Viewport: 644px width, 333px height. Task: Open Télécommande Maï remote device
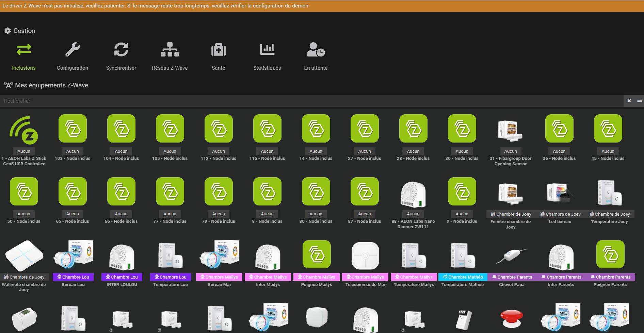click(x=365, y=256)
